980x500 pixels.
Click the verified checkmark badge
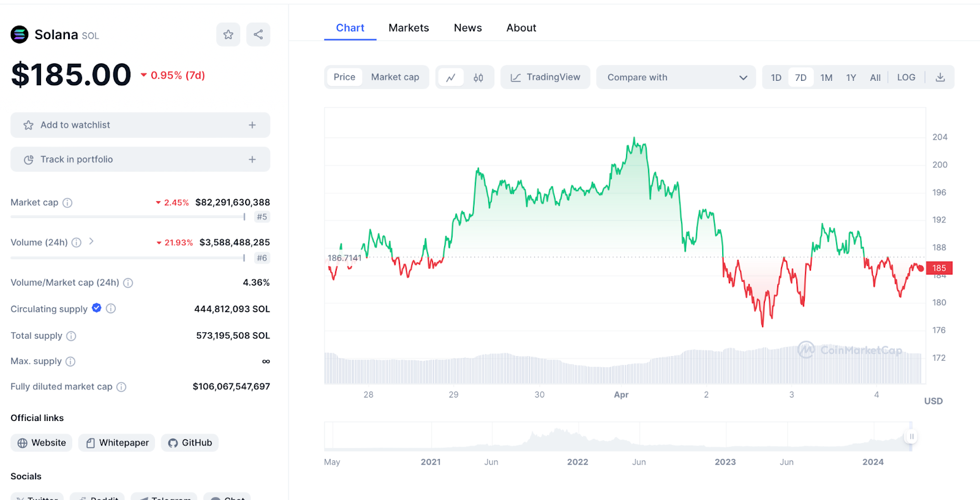click(x=97, y=308)
